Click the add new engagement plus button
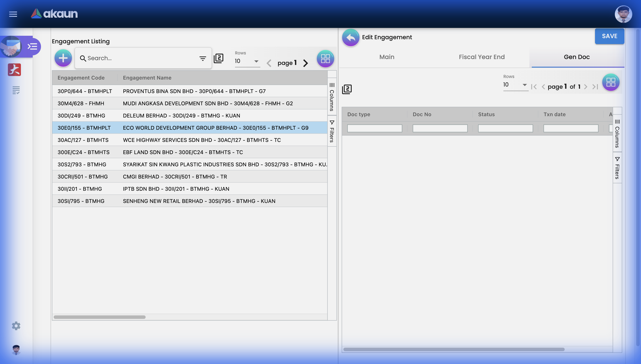The image size is (641, 364). point(63,58)
